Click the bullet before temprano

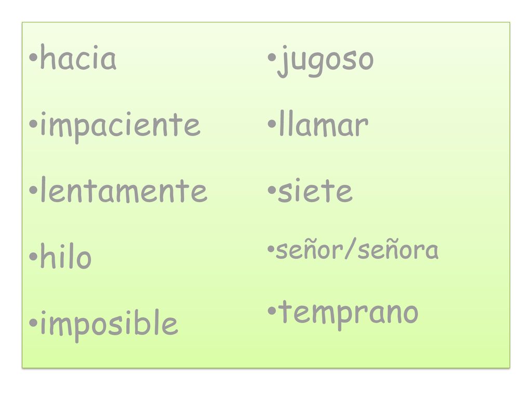(x=272, y=310)
